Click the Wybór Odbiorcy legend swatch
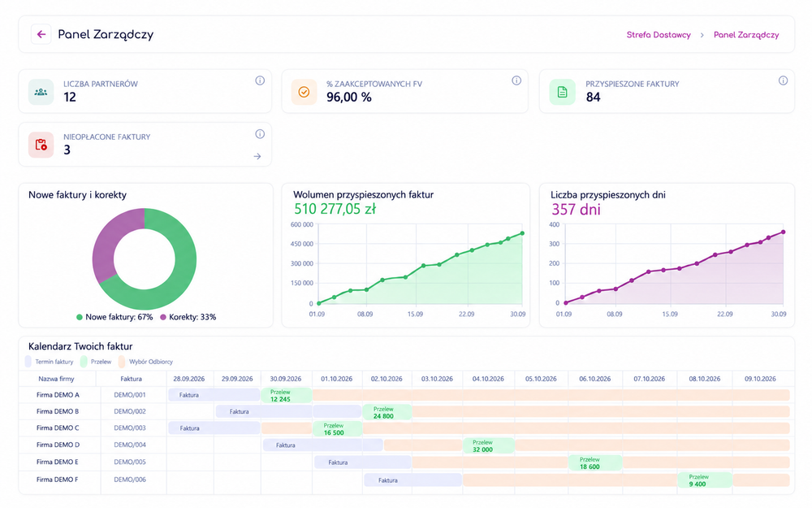Screen dimensions: 812x508 coord(122,362)
